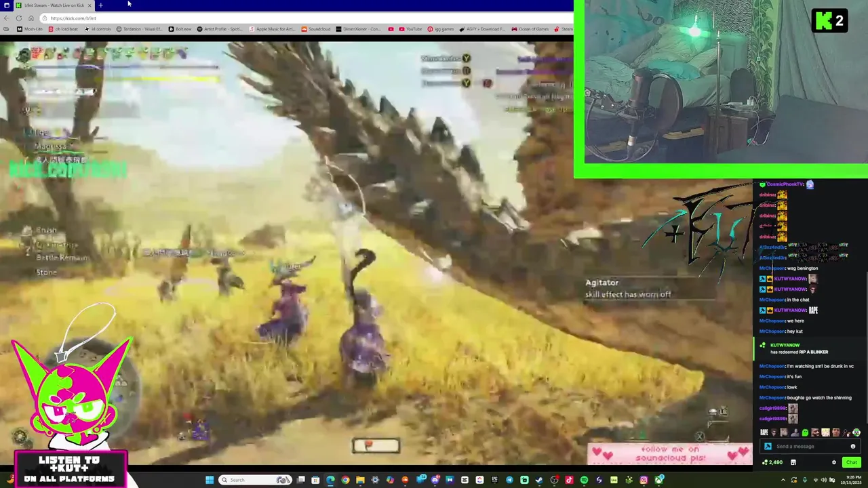Viewport: 868px width, 488px height.
Task: Open the channel points shop icon
Action: click(x=793, y=462)
